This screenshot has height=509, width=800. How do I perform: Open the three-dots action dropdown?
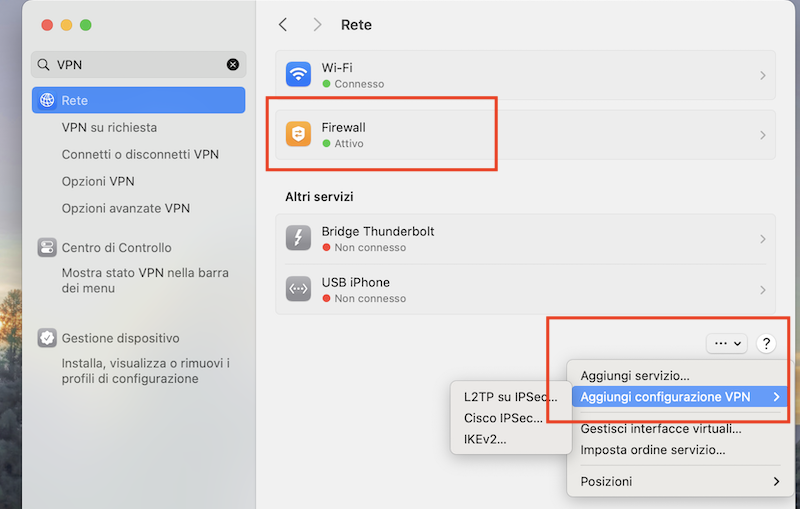[x=726, y=344]
